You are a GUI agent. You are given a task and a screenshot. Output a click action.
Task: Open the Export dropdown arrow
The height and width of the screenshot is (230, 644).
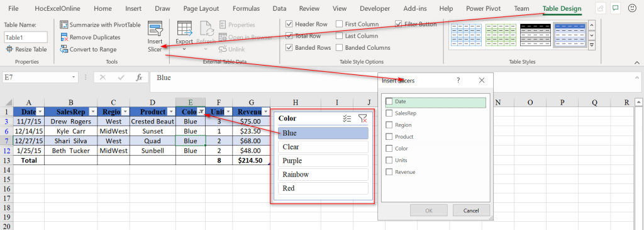click(x=184, y=49)
